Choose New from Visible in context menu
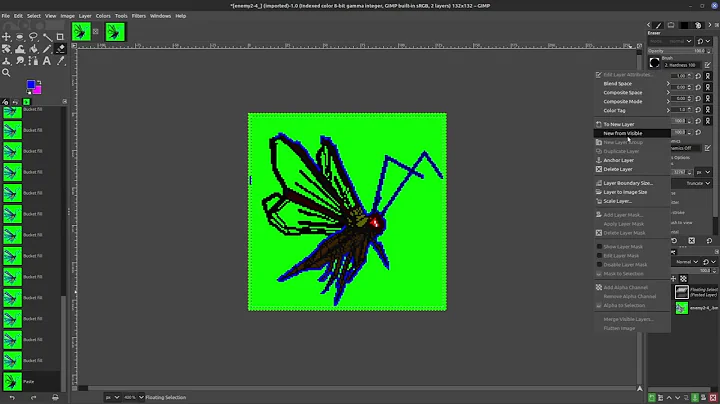Viewport: 720px width, 404px height. tap(632, 133)
